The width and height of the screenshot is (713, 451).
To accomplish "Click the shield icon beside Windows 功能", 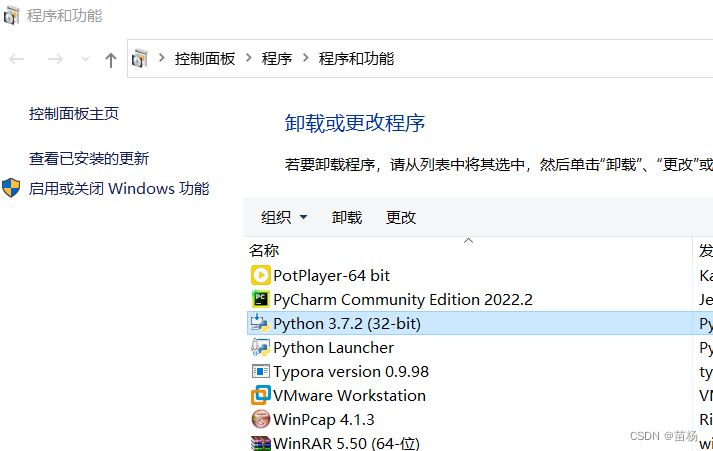I will 11,188.
